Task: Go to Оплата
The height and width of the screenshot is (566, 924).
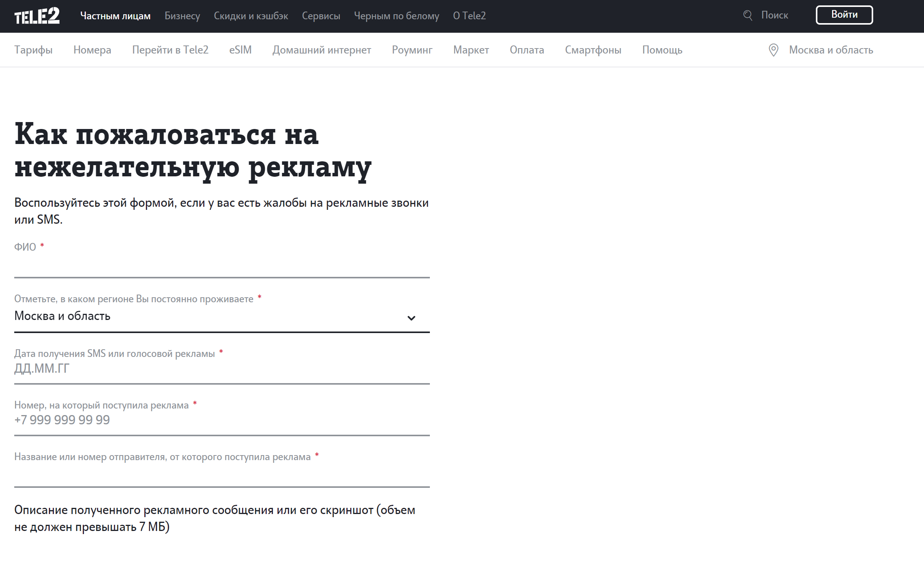Action: coord(527,50)
